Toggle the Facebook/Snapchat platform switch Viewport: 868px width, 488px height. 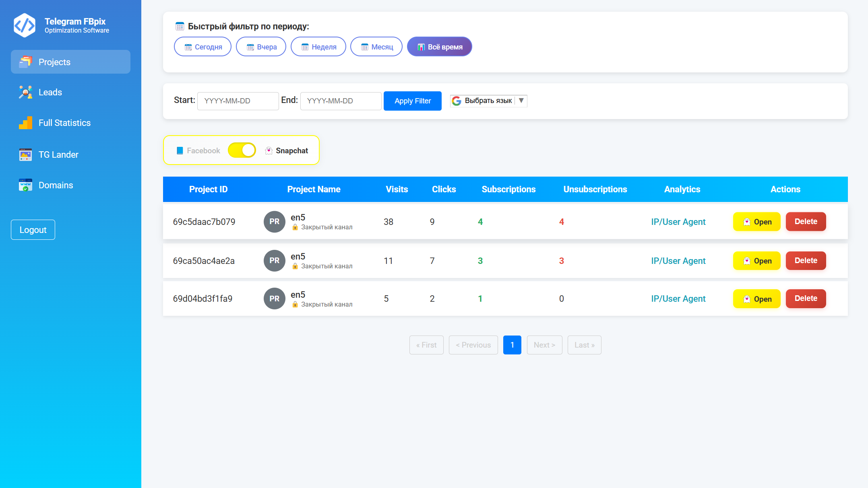pyautogui.click(x=242, y=150)
